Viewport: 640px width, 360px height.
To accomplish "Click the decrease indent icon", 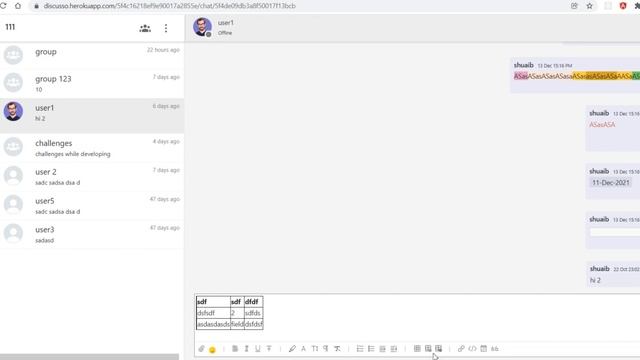I will (x=382, y=349).
